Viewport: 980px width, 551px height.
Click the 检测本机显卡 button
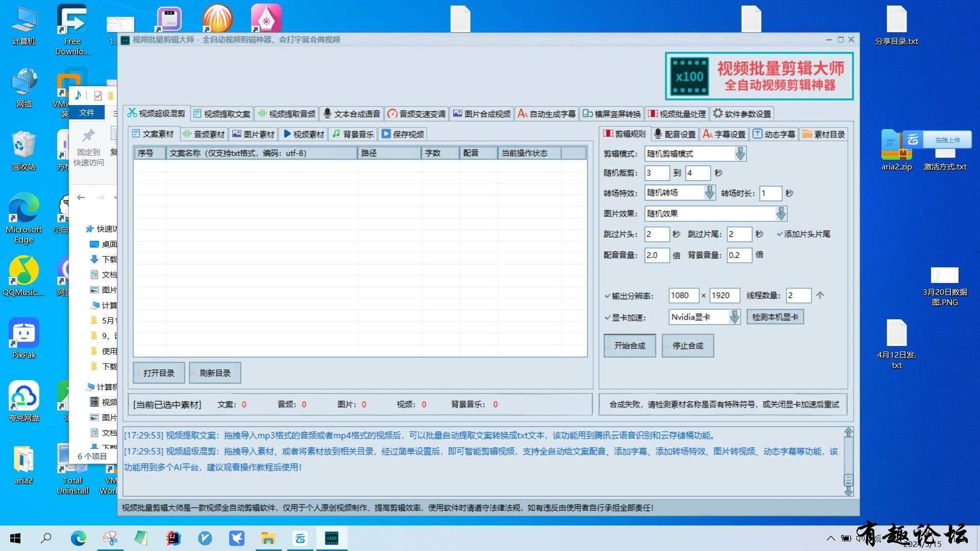pos(775,317)
